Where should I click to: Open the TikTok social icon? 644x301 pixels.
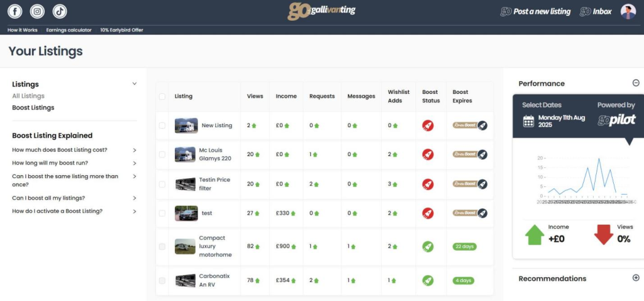click(x=59, y=11)
